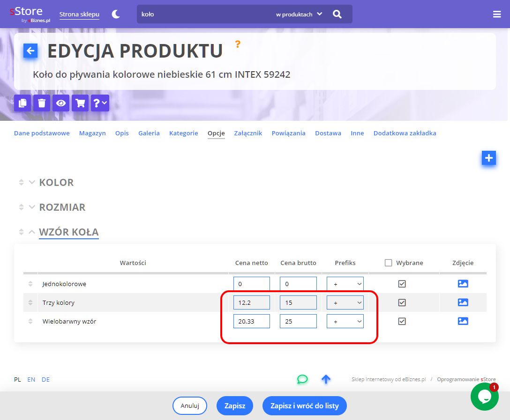This screenshot has height=420, width=510.
Task: Open the orange question mark help
Action: click(x=238, y=44)
